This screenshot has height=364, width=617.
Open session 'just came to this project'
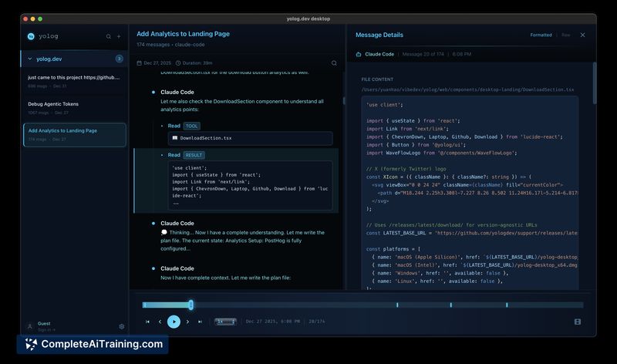[74, 81]
